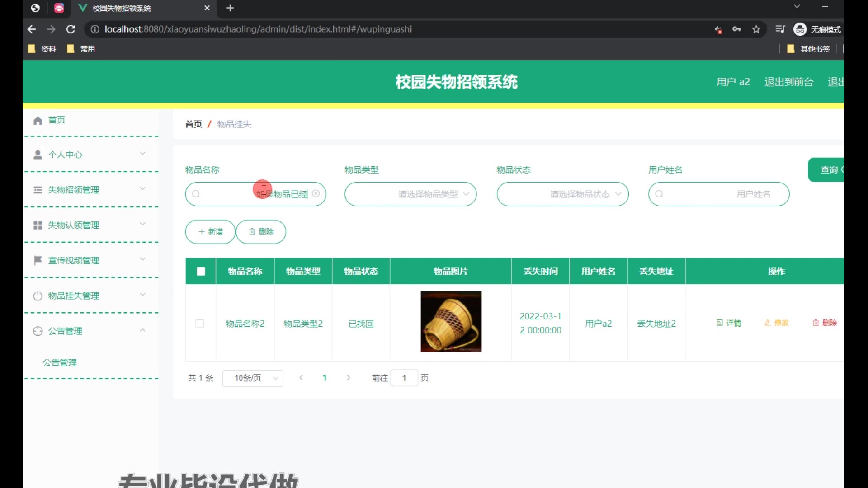Click the basket item image thumbnail
The width and height of the screenshot is (868, 488).
point(451,321)
